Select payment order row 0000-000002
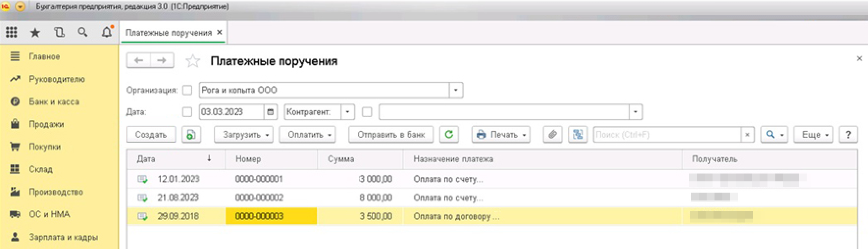The image size is (868, 249). [x=259, y=198]
